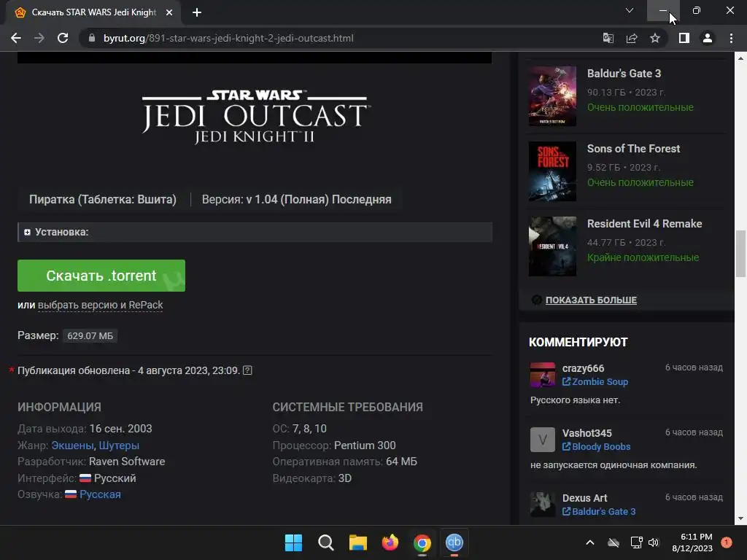Open the Baldur's Gate 3 title

(x=624, y=74)
